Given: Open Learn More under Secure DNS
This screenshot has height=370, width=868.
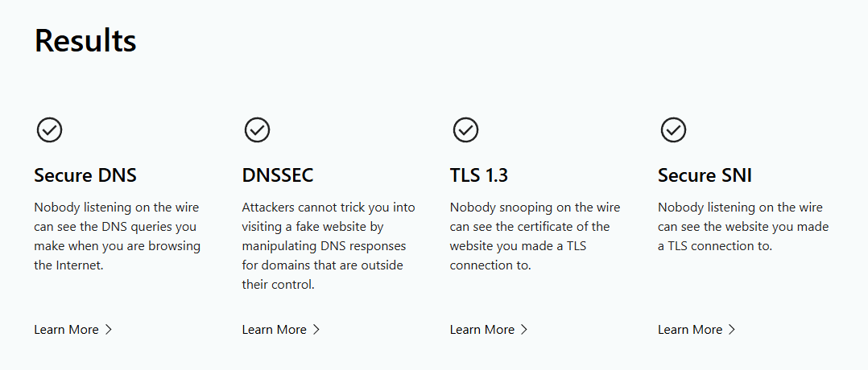Looking at the screenshot, I should (66, 329).
